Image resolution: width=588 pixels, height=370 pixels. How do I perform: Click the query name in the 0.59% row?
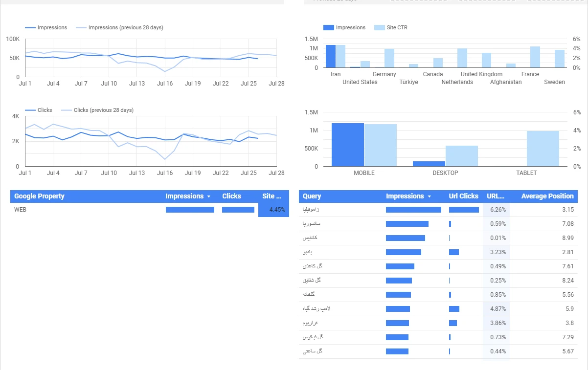(x=312, y=224)
